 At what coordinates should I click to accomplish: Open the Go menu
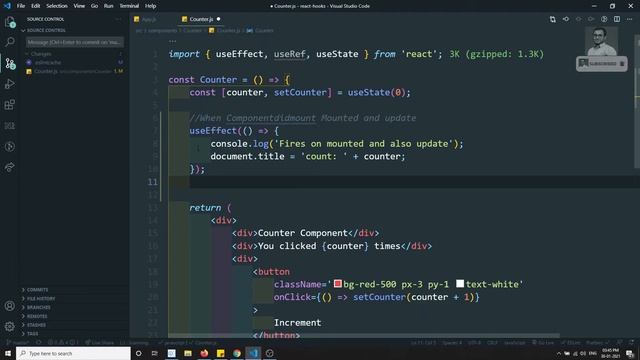[94, 6]
